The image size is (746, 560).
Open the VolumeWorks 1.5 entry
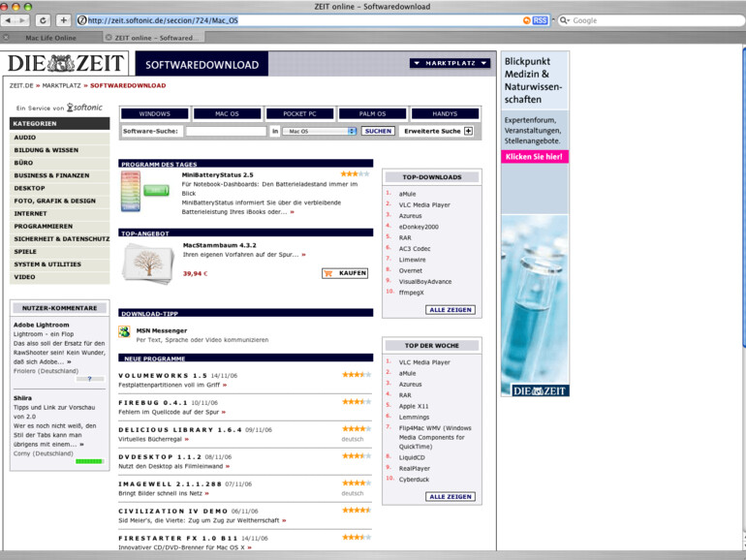(163, 375)
